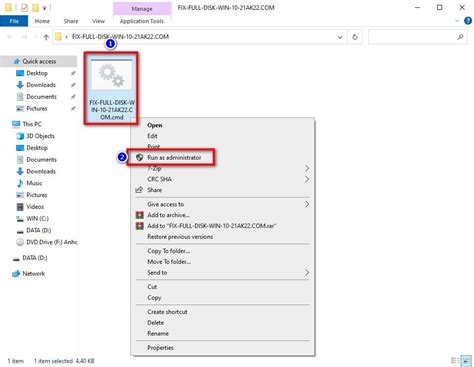Expand the Send to submenu
This screenshot has width=474, height=367.
click(x=222, y=273)
